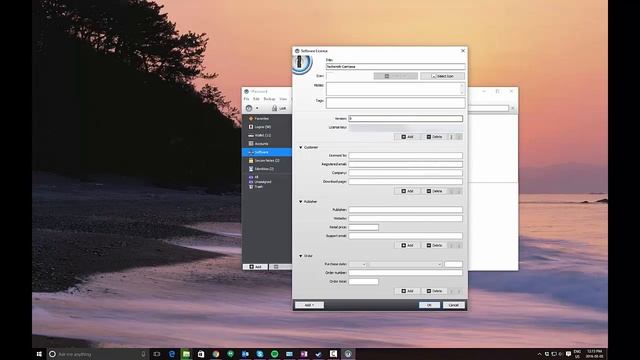The image size is (640, 360).
Task: Confirm the dialog with OK
Action: 429,305
